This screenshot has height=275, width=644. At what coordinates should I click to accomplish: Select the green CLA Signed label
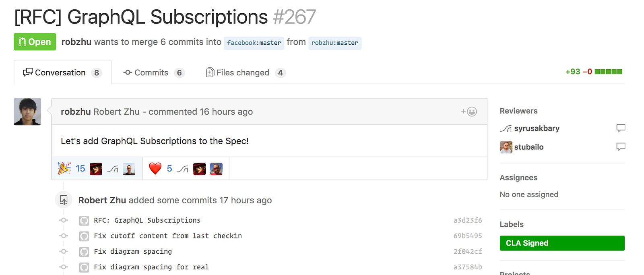pos(562,243)
